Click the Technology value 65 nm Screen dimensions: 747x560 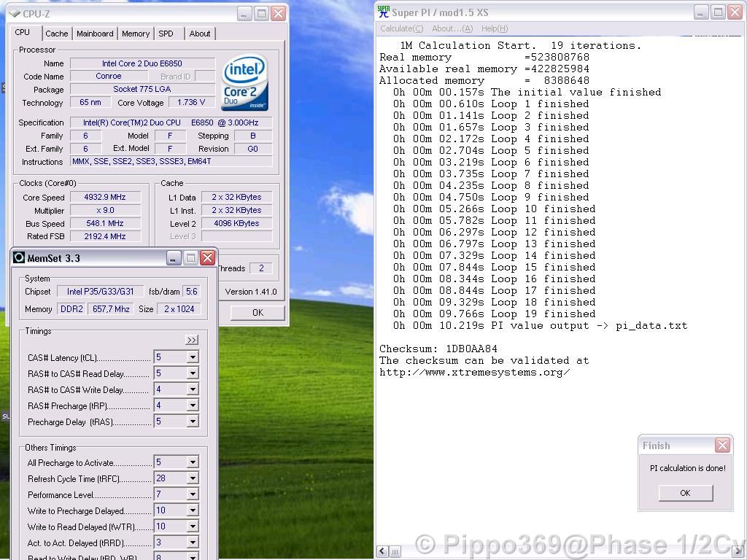(x=90, y=102)
